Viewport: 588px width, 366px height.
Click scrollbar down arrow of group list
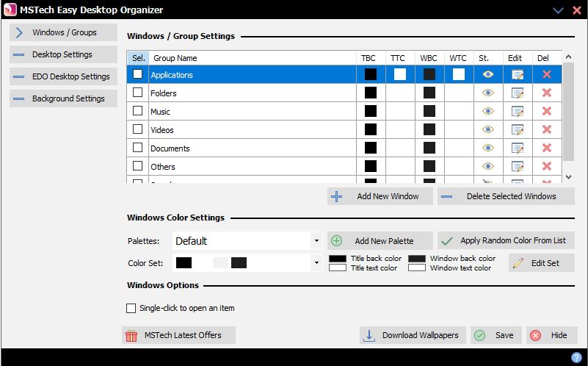(x=568, y=176)
